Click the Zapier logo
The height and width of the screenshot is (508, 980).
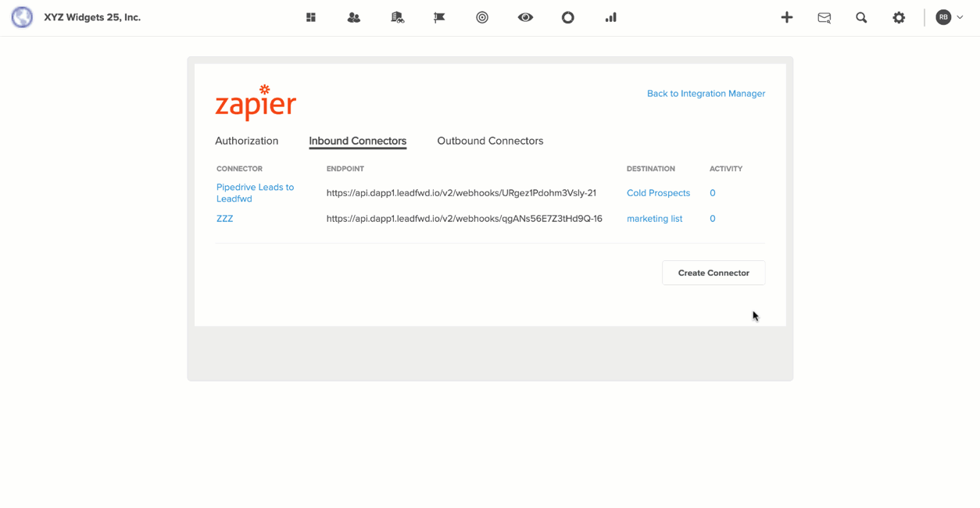(x=256, y=102)
